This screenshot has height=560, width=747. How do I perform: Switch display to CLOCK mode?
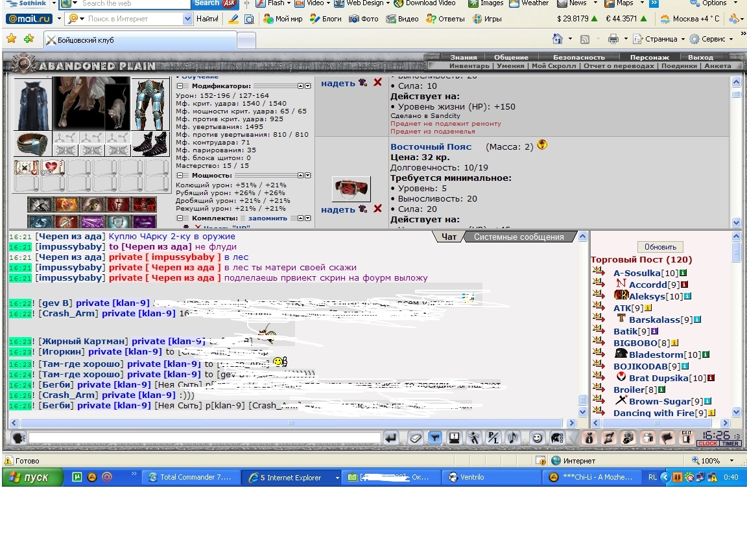[x=708, y=443]
